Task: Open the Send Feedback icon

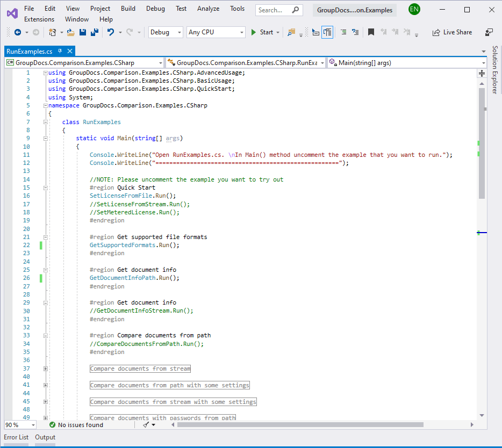Action: click(x=489, y=32)
